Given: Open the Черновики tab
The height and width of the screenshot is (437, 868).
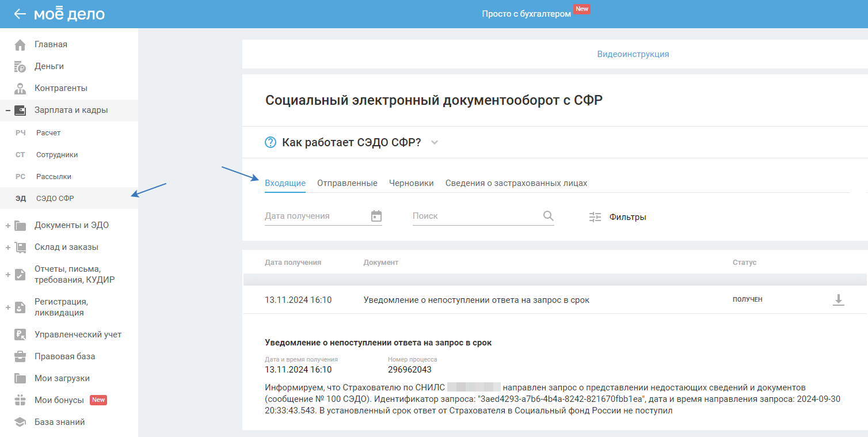Looking at the screenshot, I should point(411,183).
